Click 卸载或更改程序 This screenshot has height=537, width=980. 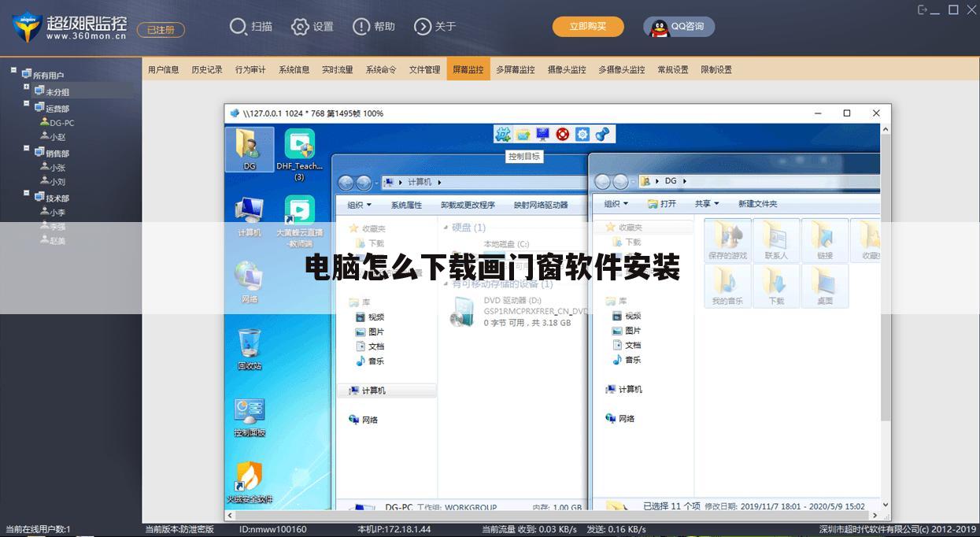pyautogui.click(x=468, y=205)
